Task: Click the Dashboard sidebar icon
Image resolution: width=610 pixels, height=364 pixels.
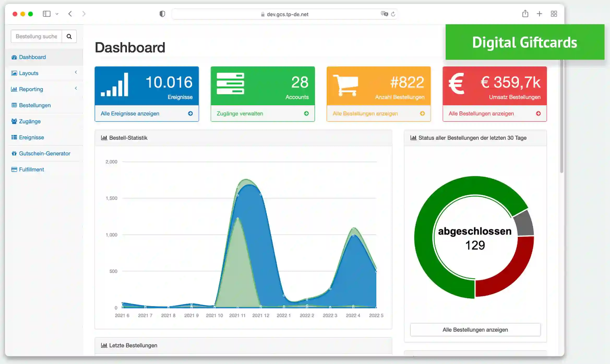Action: (13, 57)
